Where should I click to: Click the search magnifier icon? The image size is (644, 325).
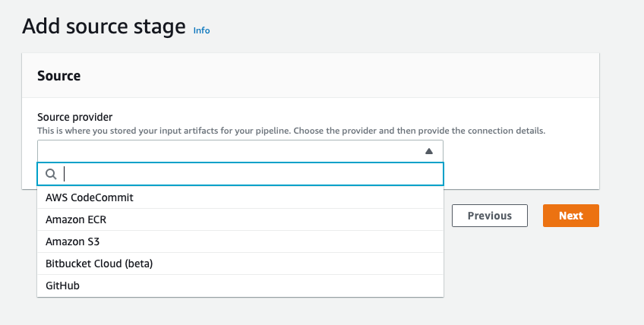tap(52, 175)
